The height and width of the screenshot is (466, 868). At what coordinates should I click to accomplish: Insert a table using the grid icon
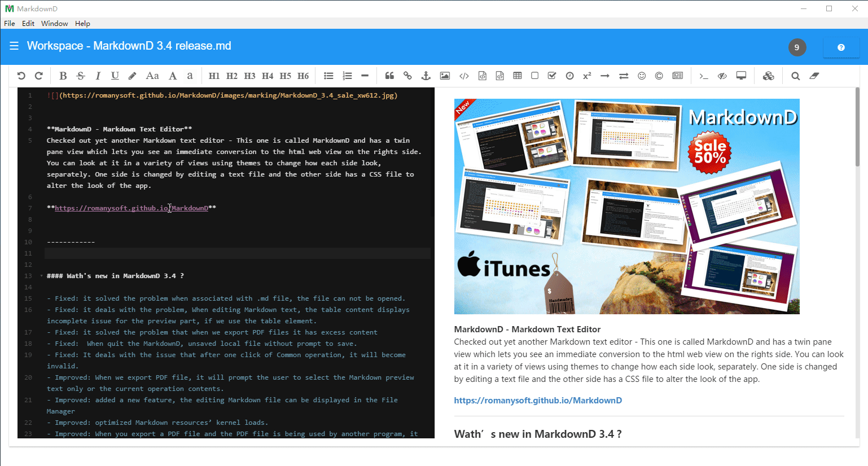(517, 76)
